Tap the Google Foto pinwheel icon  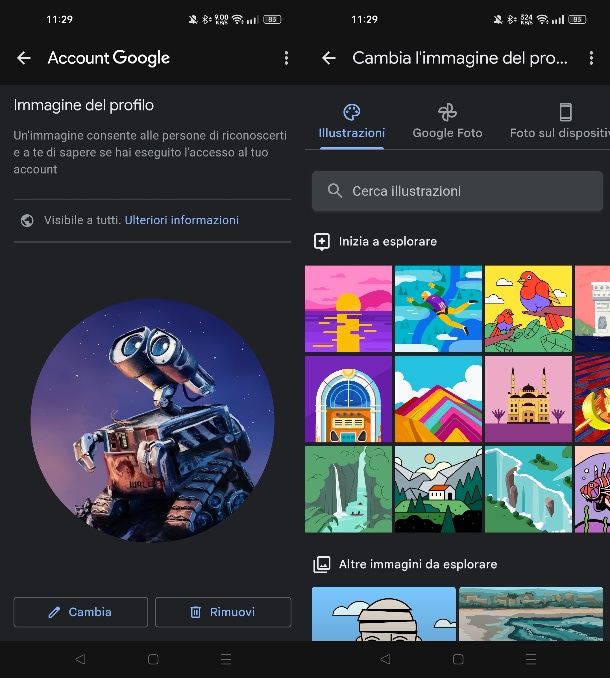(x=447, y=112)
